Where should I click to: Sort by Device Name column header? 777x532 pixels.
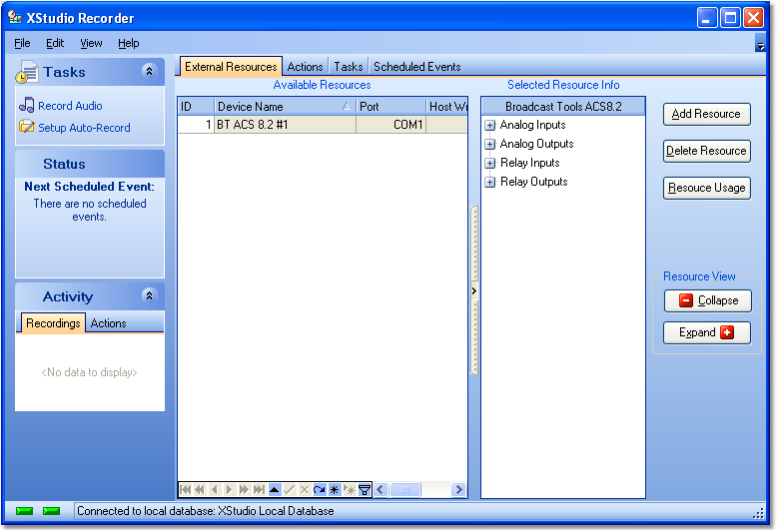(x=285, y=107)
